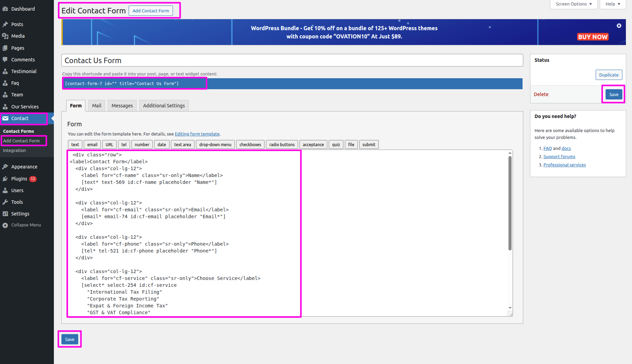Click the Appearance paintbrush icon
This screenshot has width=632, height=364.
[x=5, y=167]
